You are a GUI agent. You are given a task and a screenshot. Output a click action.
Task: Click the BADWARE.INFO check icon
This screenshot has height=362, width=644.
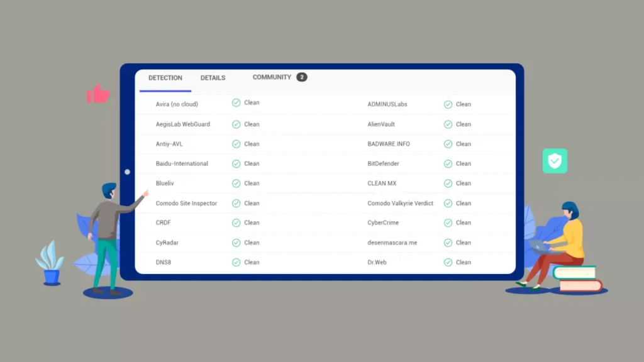coord(448,144)
